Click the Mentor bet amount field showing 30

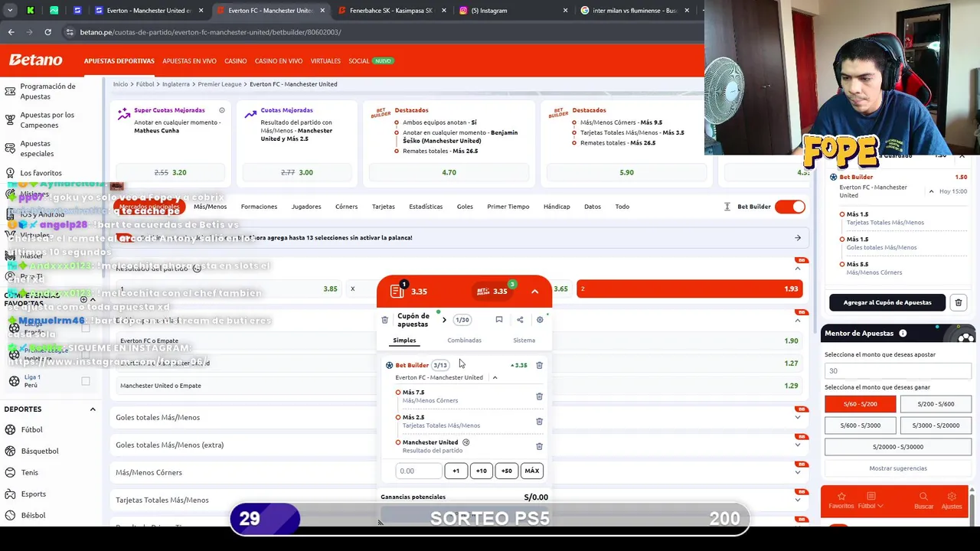[897, 371]
